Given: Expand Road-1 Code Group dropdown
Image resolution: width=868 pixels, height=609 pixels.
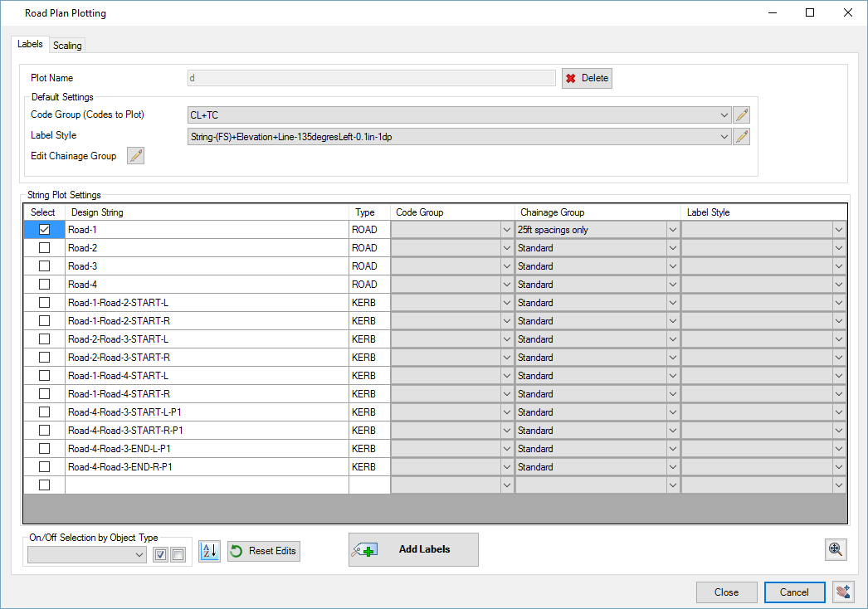Looking at the screenshot, I should [506, 229].
